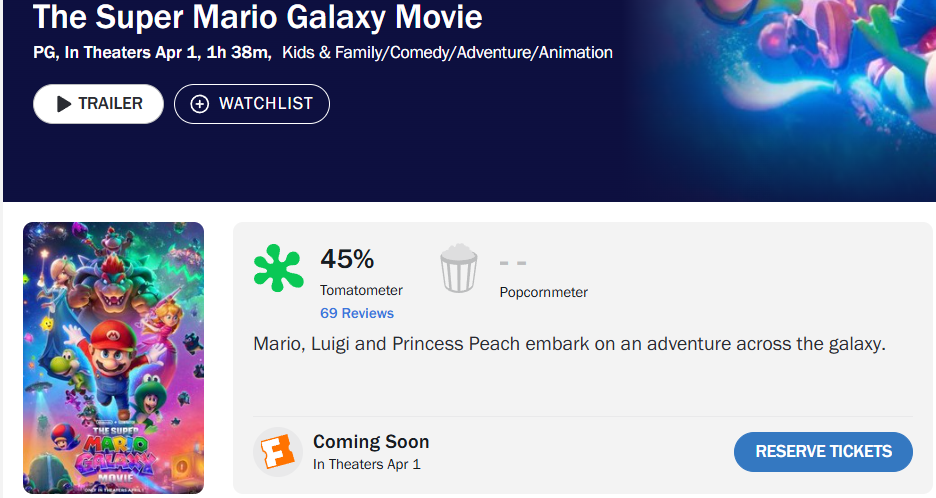This screenshot has height=498, width=936.
Task: Click In Theaters Apr 1 under Coming Soon
Action: [366, 464]
